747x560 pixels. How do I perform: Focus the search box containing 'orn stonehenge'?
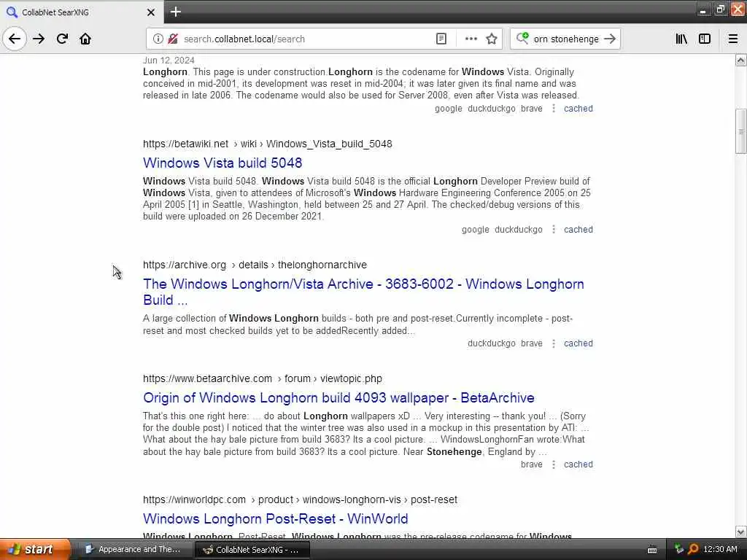(x=566, y=39)
